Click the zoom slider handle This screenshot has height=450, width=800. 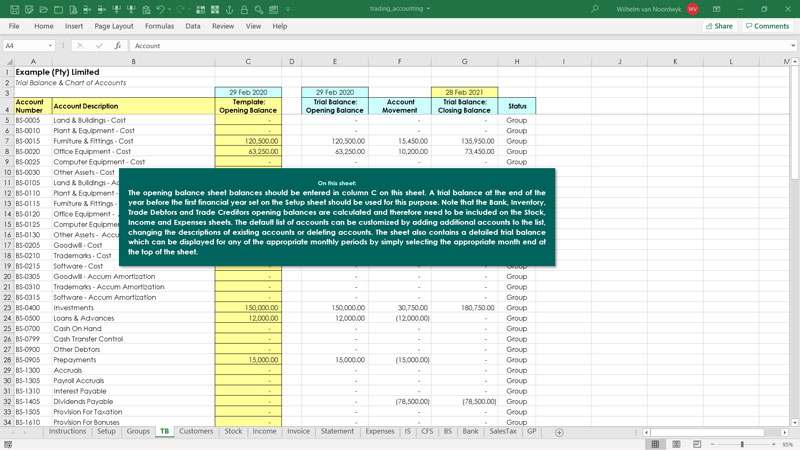[x=742, y=444]
